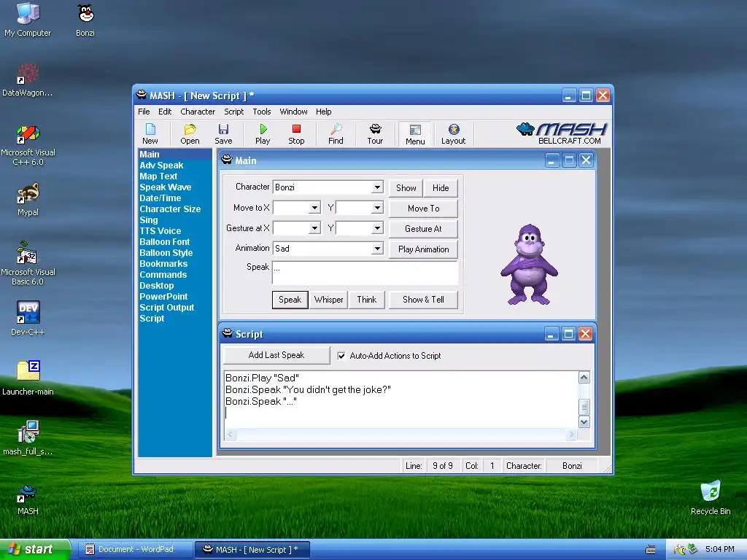Click the keyboard icon in the system tray
The width and height of the screenshot is (747, 560).
(x=650, y=550)
